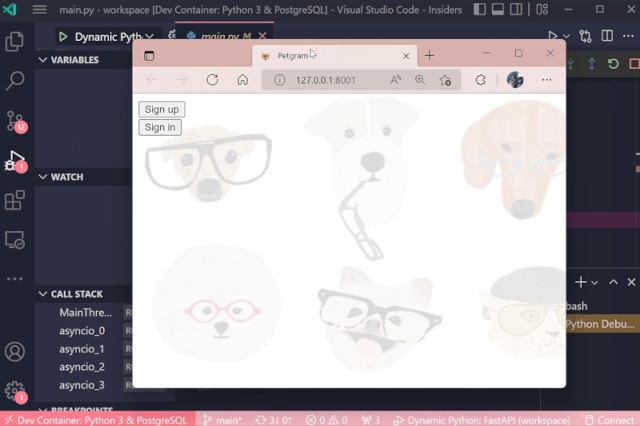The image size is (640, 426).
Task: Select asyncio_1 thread in call stack
Action: click(x=82, y=349)
